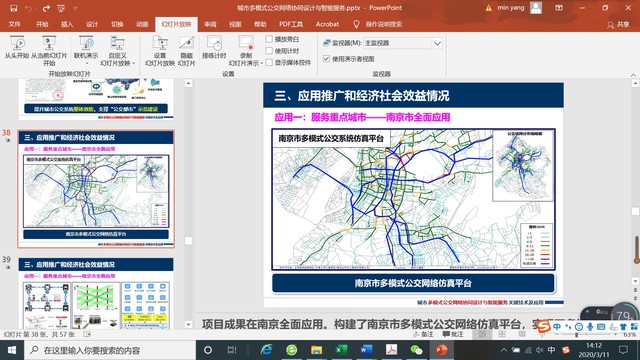Expand the Monitor selection dropdown

coord(437,43)
